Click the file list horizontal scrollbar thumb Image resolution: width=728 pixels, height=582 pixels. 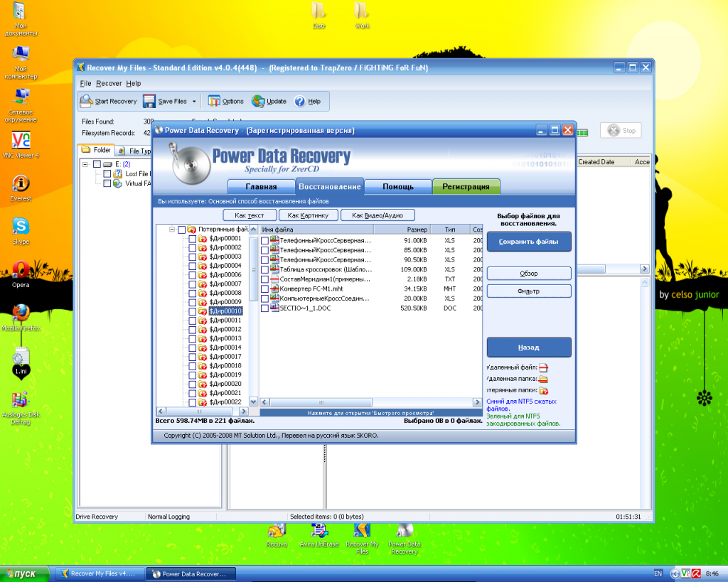[321, 402]
